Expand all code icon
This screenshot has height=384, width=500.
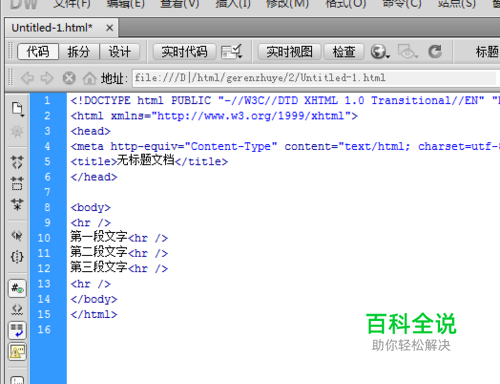click(17, 204)
